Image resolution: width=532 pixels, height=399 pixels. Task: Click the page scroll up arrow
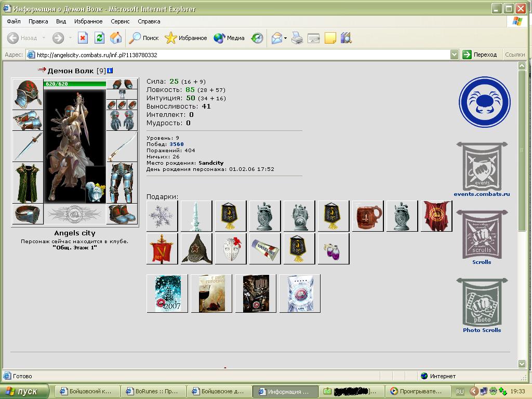[522, 65]
